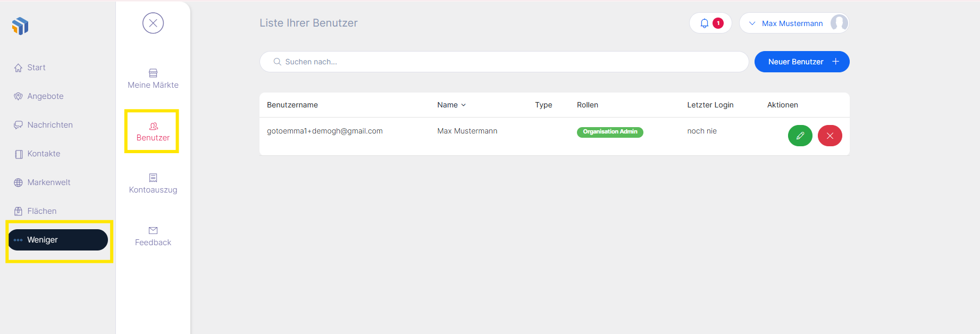Open the Kontoauszug section

coord(153,183)
